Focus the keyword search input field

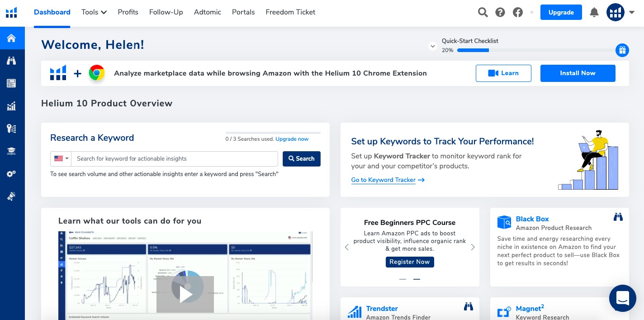(x=175, y=158)
